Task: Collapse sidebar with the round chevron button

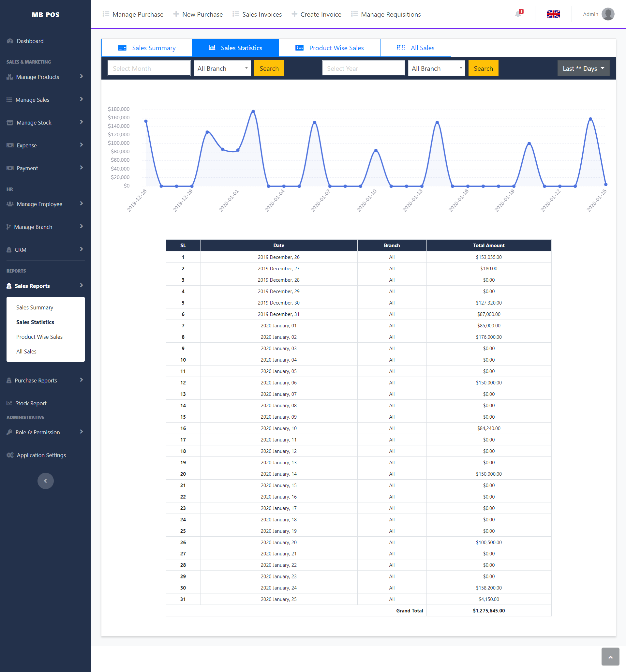Action: 45,481
